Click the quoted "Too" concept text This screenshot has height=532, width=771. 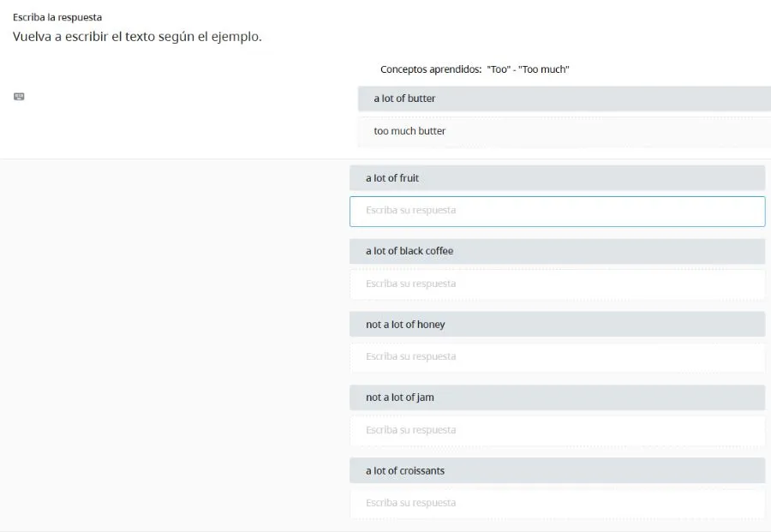point(498,69)
